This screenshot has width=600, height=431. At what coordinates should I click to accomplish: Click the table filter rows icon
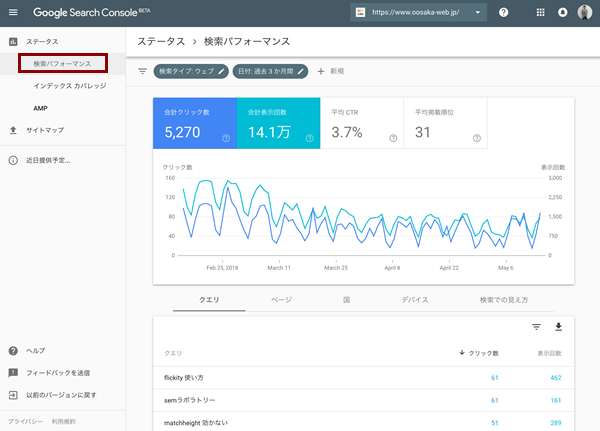point(536,327)
